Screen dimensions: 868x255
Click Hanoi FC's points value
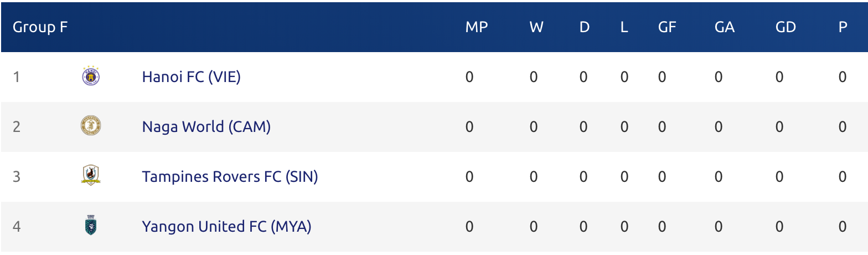click(x=843, y=77)
